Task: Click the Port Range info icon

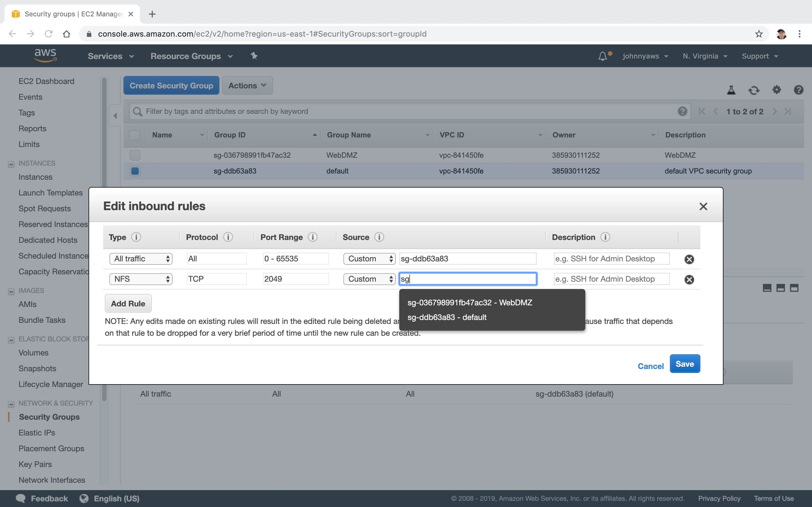Action: [312, 237]
